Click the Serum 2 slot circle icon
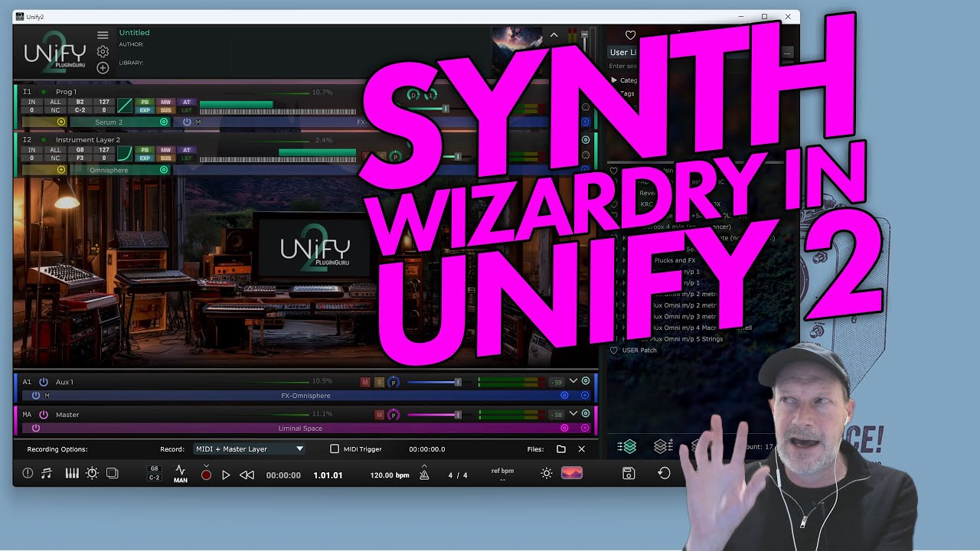 164,122
